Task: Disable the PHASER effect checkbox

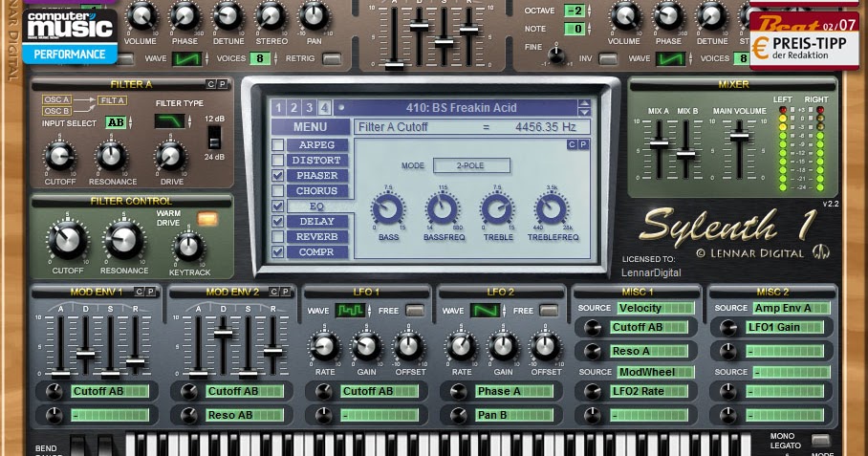Action: 278,176
